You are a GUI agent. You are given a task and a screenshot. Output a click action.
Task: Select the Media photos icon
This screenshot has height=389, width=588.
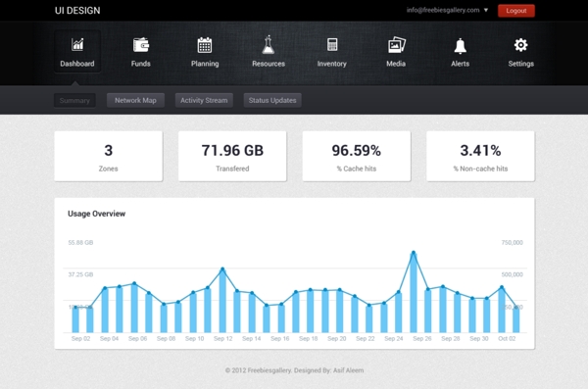coord(396,45)
